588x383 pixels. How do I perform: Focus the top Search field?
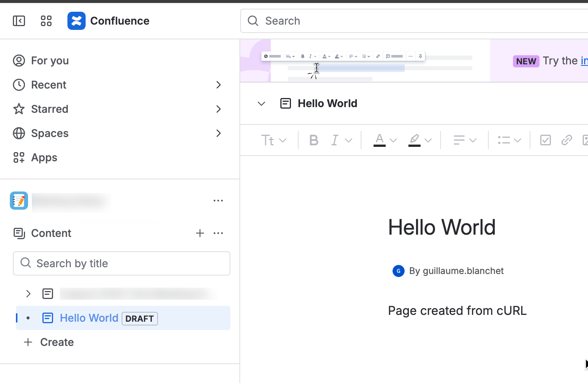[414, 21]
